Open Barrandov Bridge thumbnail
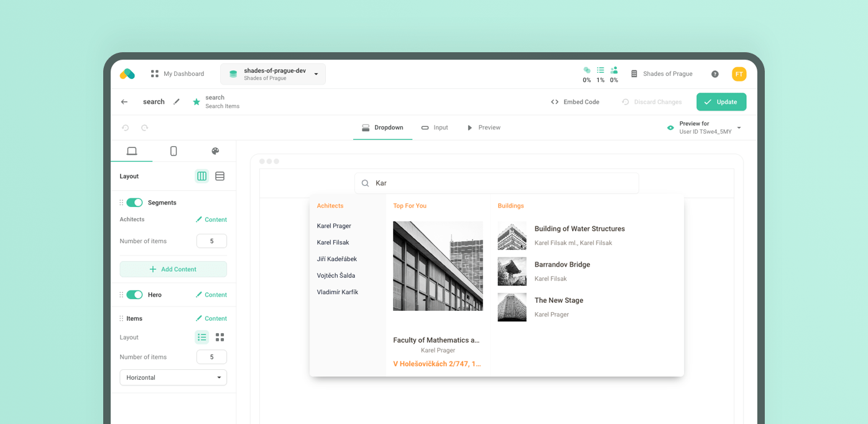The height and width of the screenshot is (424, 868). [x=512, y=272]
